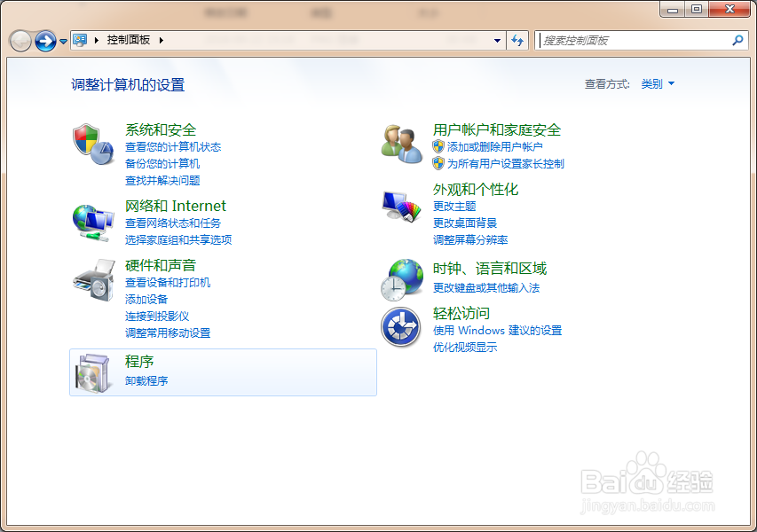This screenshot has width=757, height=532.
Task: Open 网络和 Internet category heading
Action: (175, 206)
